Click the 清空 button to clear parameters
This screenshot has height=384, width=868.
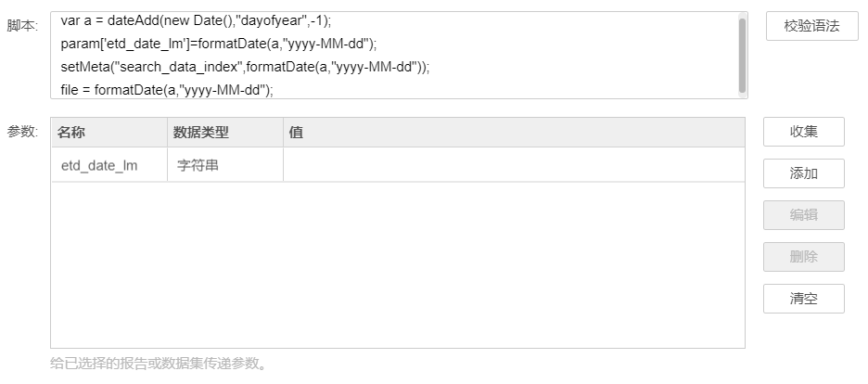tap(804, 299)
